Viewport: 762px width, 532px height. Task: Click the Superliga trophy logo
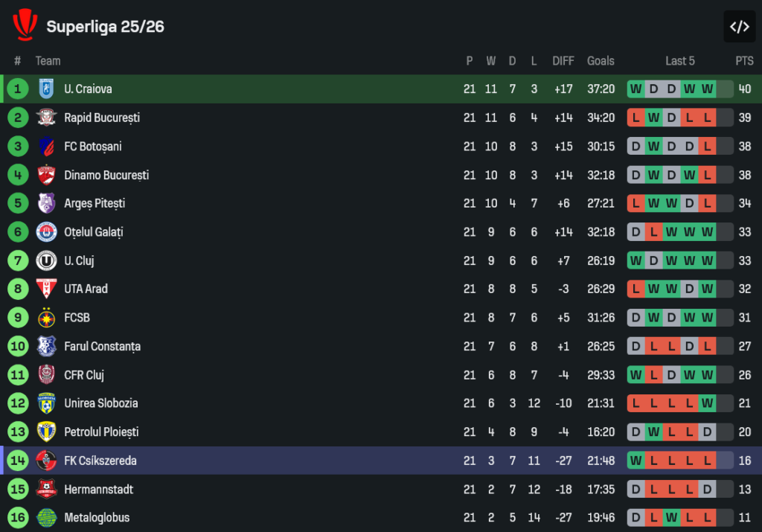[25, 25]
